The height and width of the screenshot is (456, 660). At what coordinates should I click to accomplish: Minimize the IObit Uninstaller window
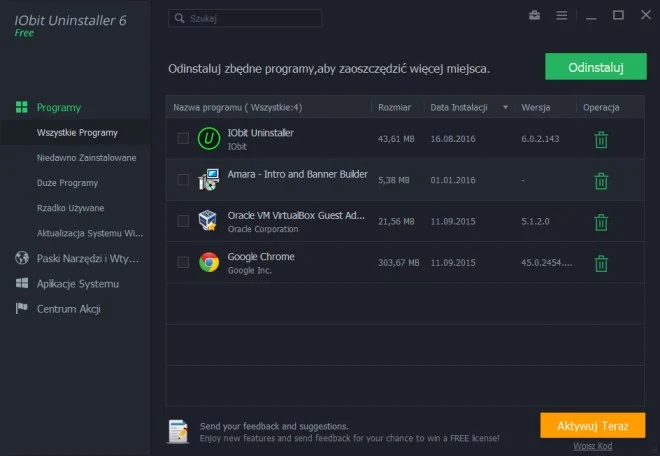pos(591,17)
